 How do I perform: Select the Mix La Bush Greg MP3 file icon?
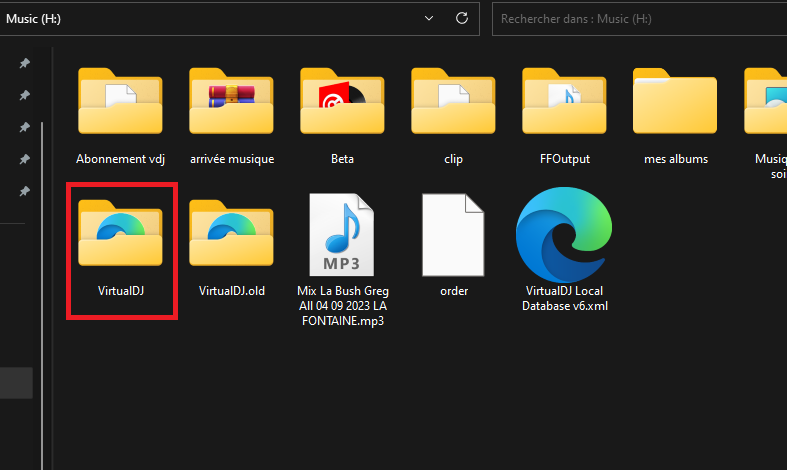click(x=342, y=234)
